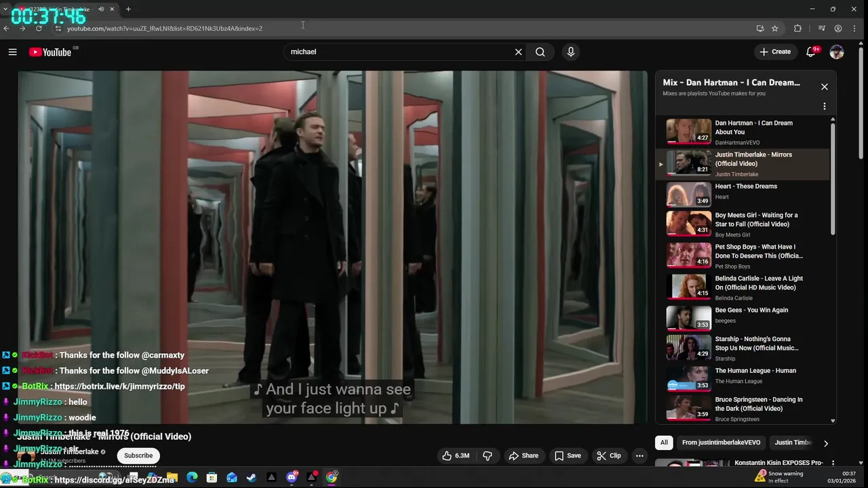Click the Create button
Viewport: 868px width, 488px height.
point(775,52)
